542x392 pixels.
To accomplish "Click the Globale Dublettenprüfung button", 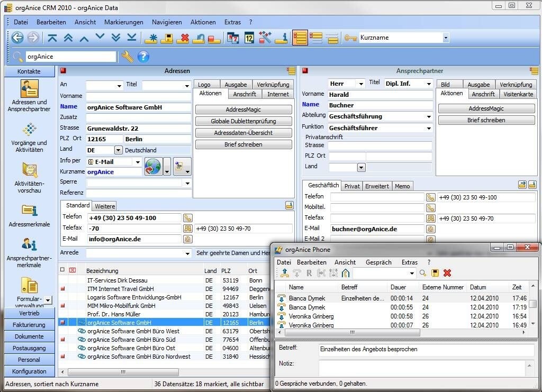I will pyautogui.click(x=243, y=120).
